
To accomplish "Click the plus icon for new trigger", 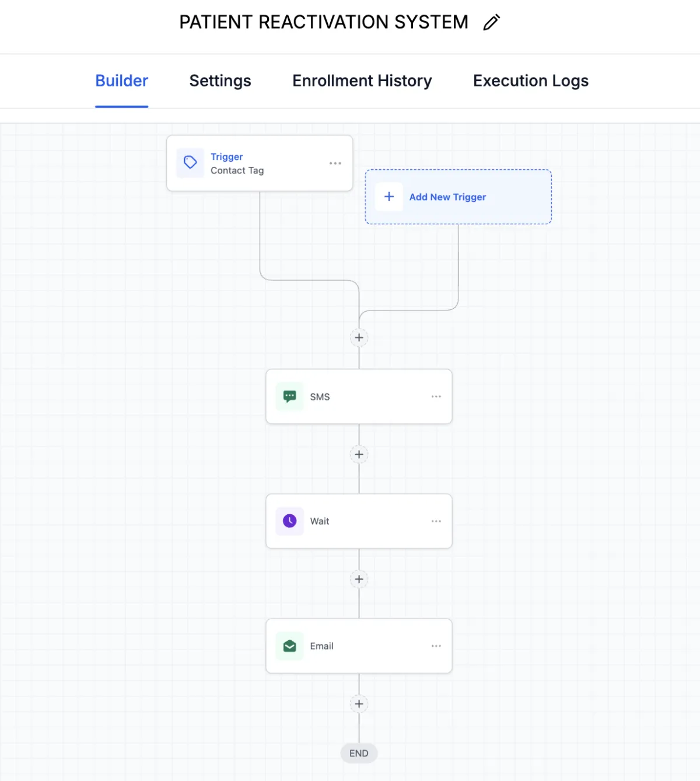I will pos(389,197).
